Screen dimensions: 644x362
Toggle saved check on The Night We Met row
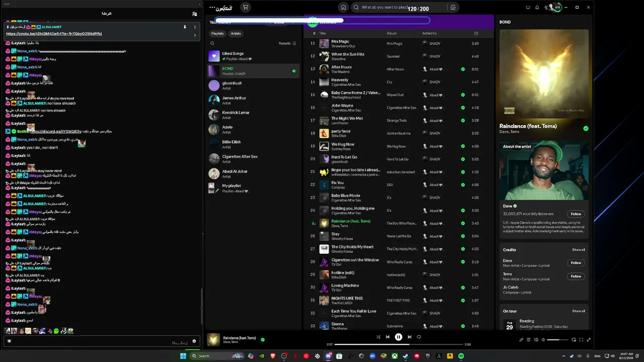click(463, 121)
